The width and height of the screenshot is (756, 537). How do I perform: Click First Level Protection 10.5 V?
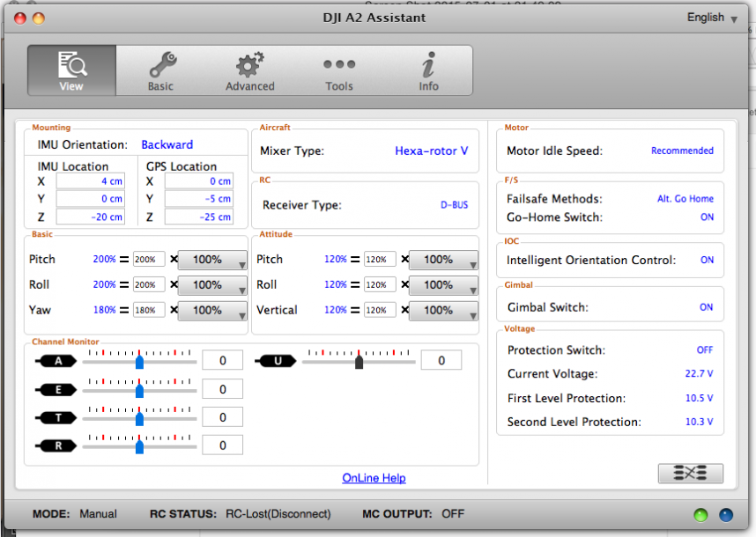coord(699,398)
